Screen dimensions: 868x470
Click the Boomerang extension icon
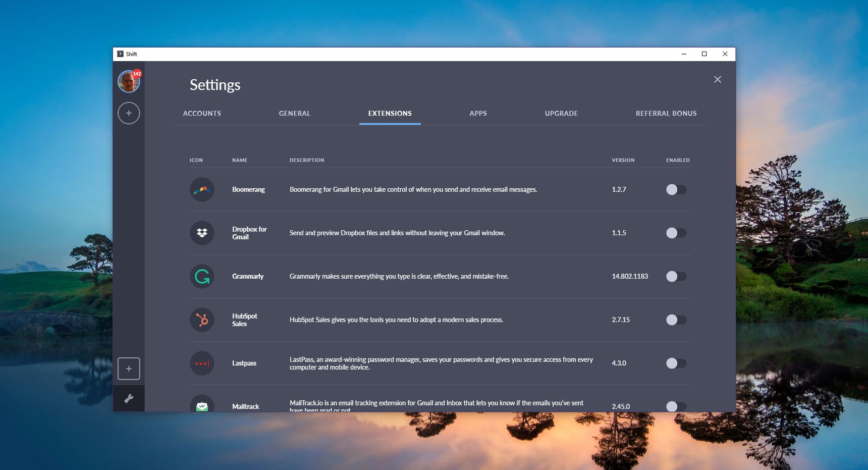(202, 189)
